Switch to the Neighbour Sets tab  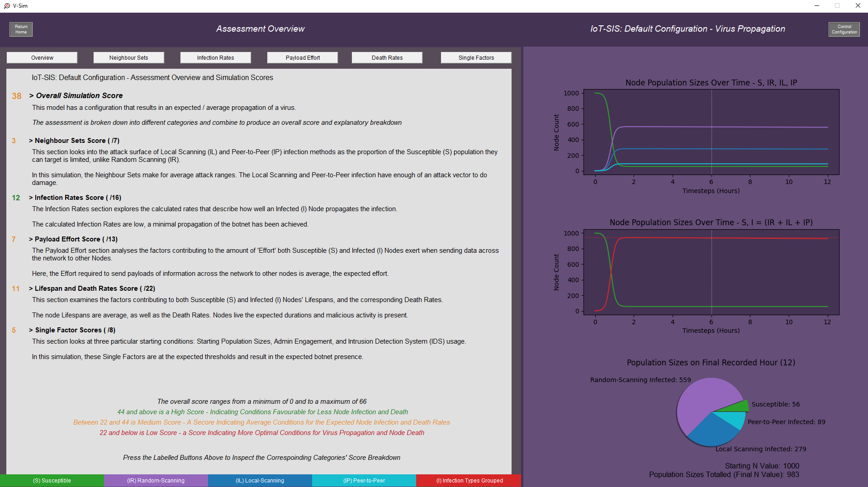[128, 57]
